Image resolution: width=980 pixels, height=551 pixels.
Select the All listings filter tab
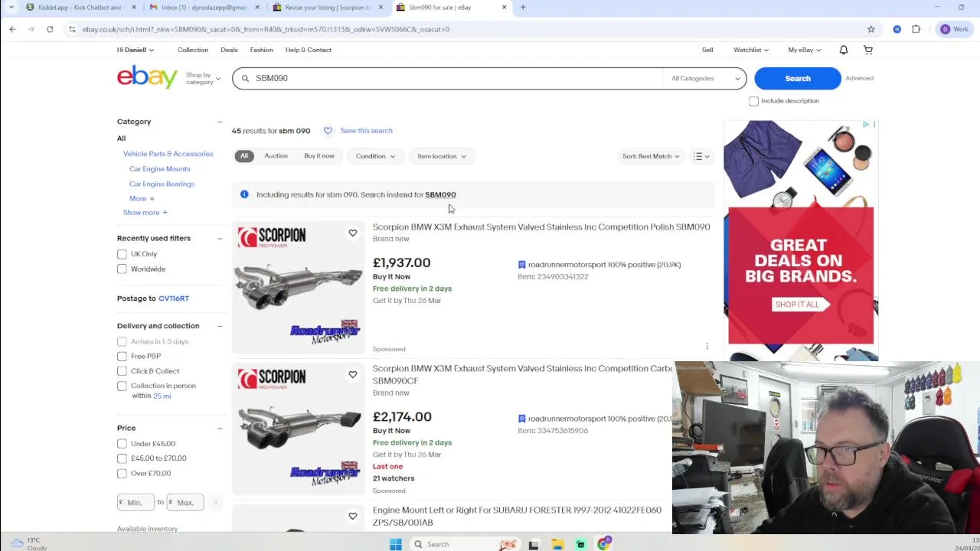click(x=244, y=156)
